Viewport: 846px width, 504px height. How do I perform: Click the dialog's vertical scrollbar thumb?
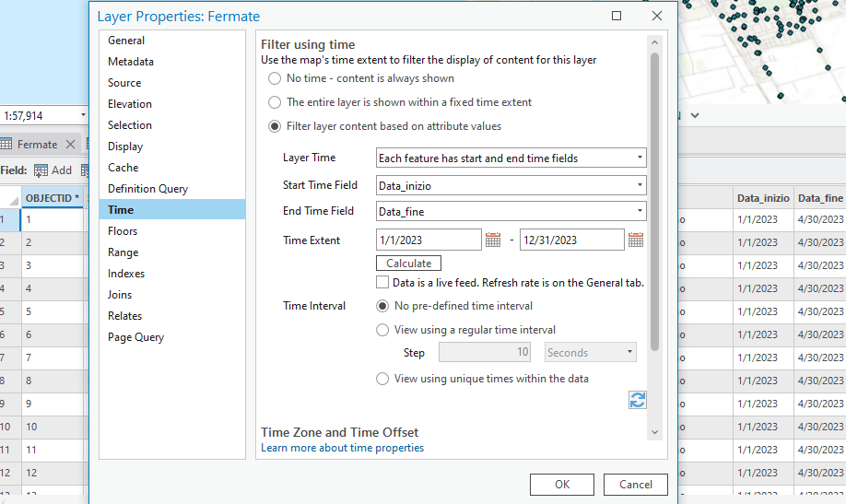[x=654, y=201]
